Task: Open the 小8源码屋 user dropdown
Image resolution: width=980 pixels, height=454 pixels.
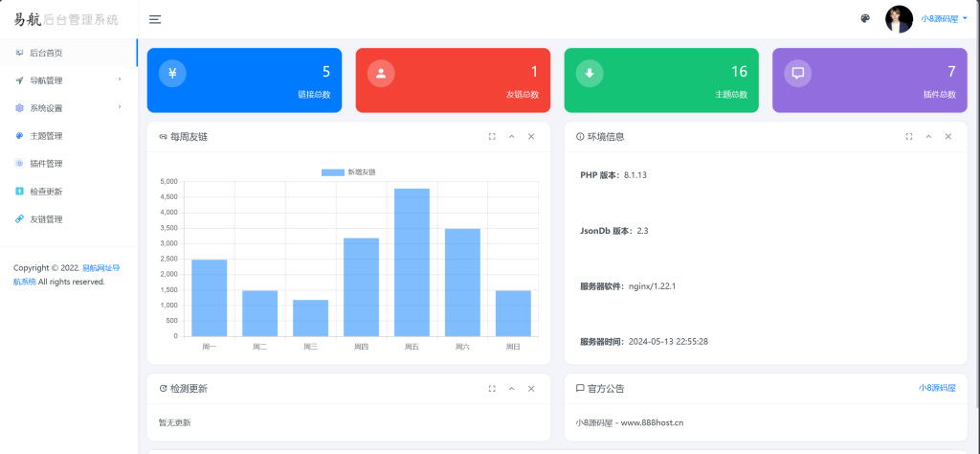Action: (x=944, y=19)
